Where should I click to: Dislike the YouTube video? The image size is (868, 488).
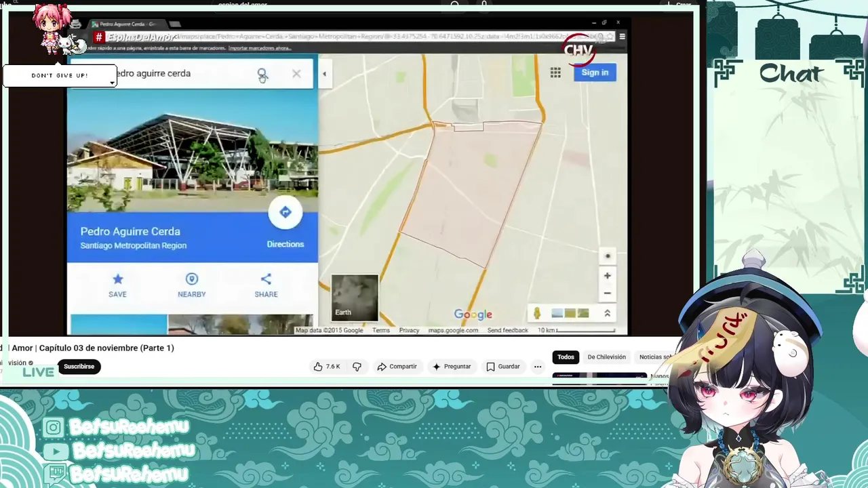point(357,367)
